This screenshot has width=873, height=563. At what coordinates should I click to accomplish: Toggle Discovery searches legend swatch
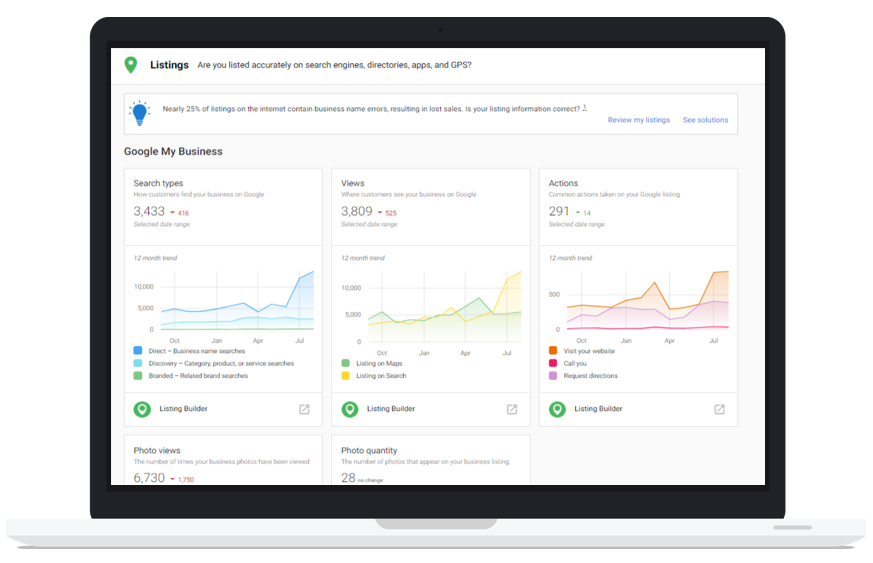(x=138, y=364)
